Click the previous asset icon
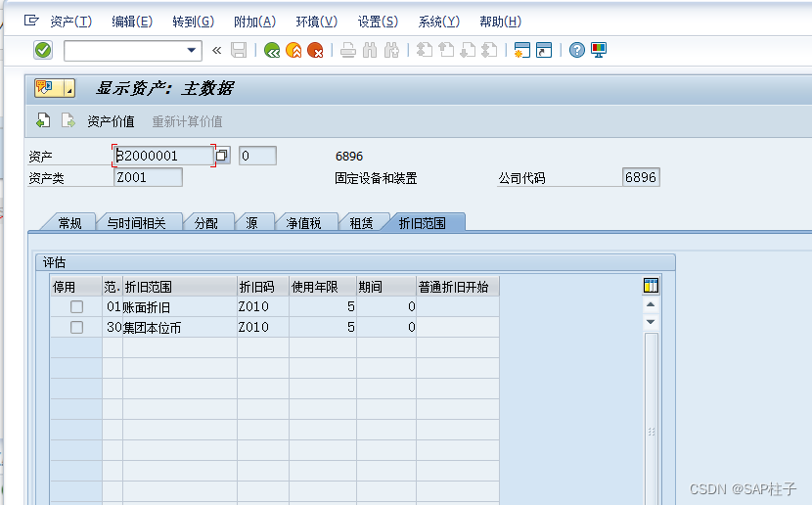The image size is (812, 505). pyautogui.click(x=43, y=120)
